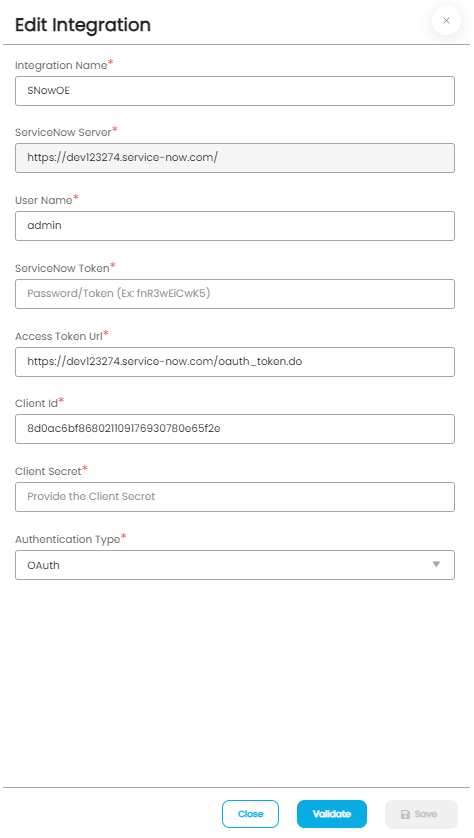Screen dimensions: 474x838
Task: Click the Save button label
Action: [x=426, y=814]
